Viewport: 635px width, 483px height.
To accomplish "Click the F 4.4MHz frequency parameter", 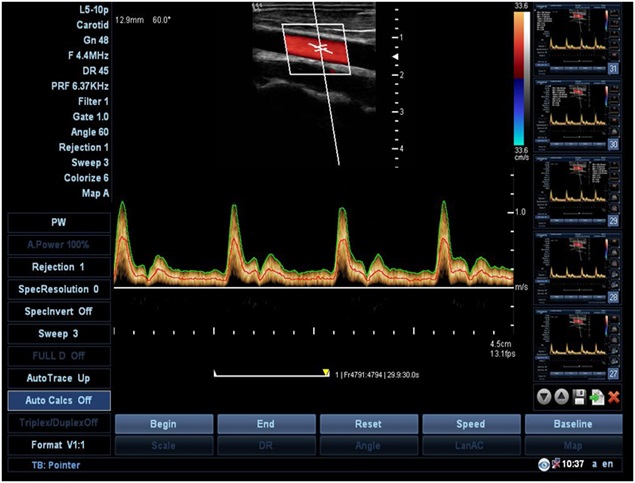I will coord(88,55).
